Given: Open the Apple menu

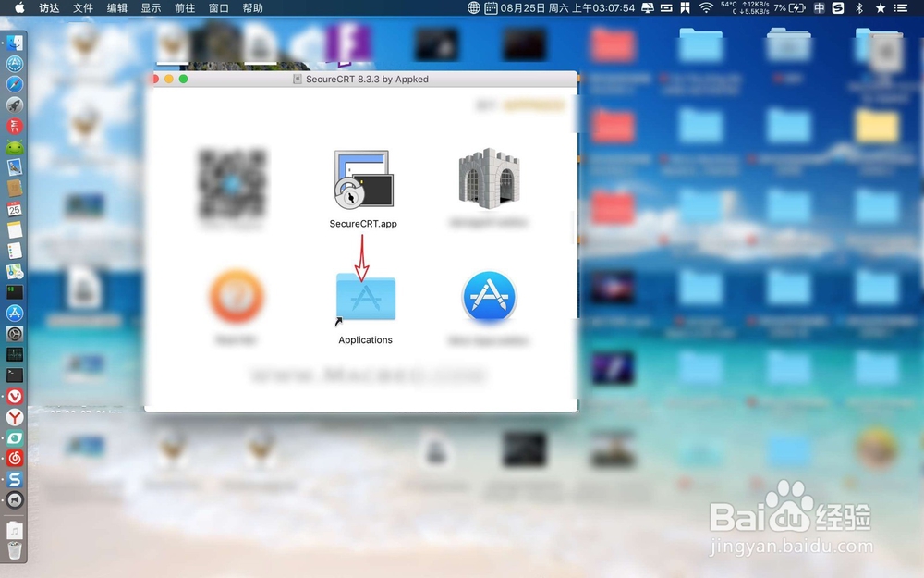Looking at the screenshot, I should coord(19,7).
